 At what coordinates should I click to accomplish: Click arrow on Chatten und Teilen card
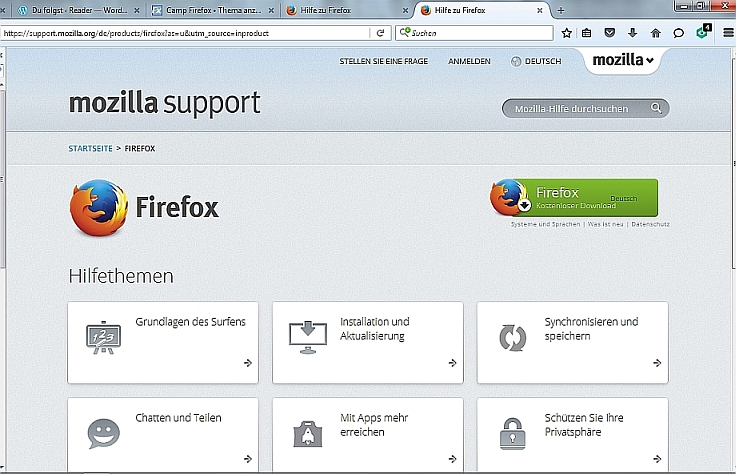click(248, 459)
